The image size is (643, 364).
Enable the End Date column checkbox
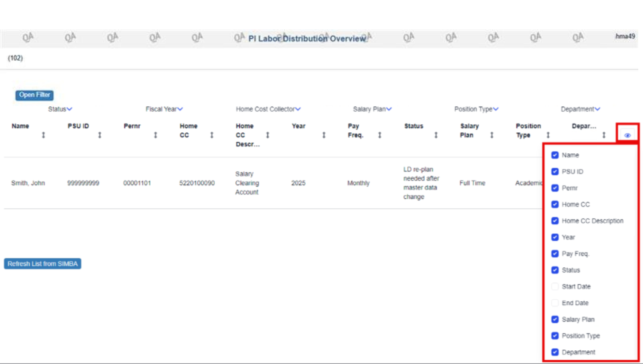pyautogui.click(x=555, y=303)
